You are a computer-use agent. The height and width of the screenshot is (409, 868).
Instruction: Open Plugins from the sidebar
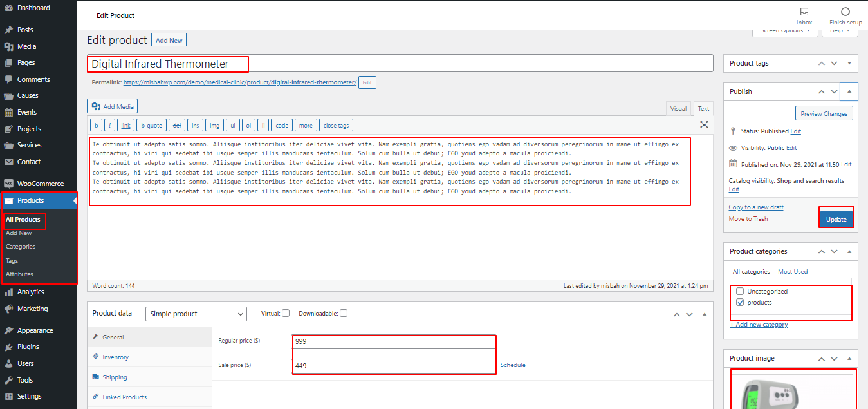(x=28, y=347)
